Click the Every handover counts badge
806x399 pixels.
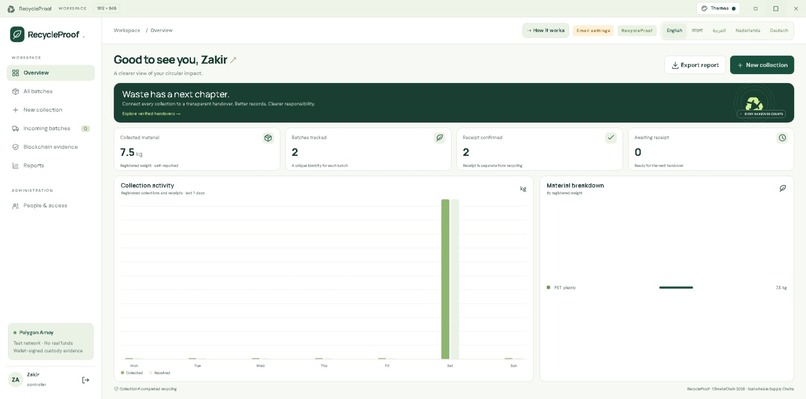(761, 114)
